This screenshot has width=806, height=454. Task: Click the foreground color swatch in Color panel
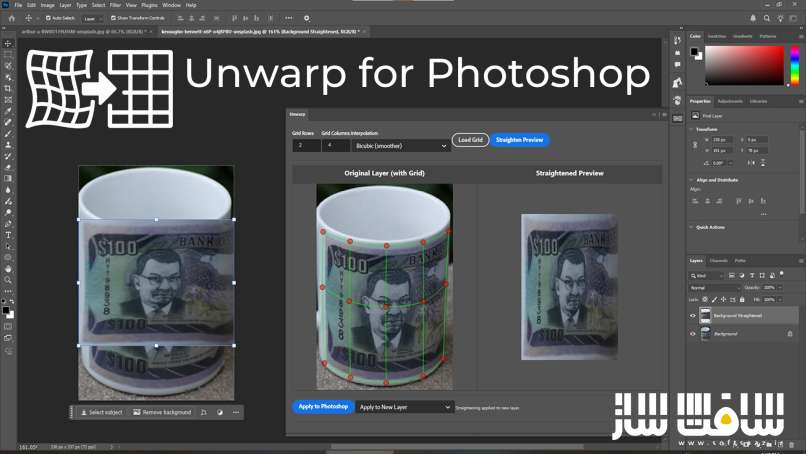[x=694, y=51]
